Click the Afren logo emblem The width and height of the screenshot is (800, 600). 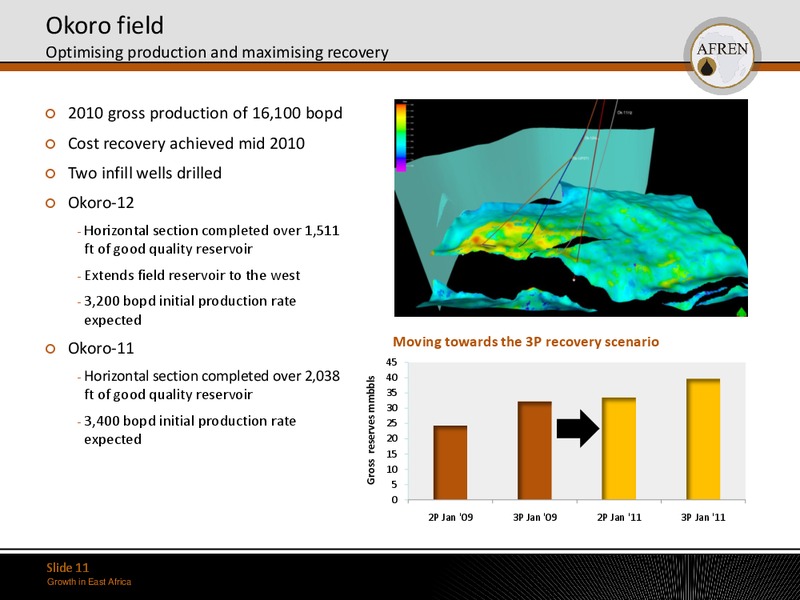(x=722, y=56)
